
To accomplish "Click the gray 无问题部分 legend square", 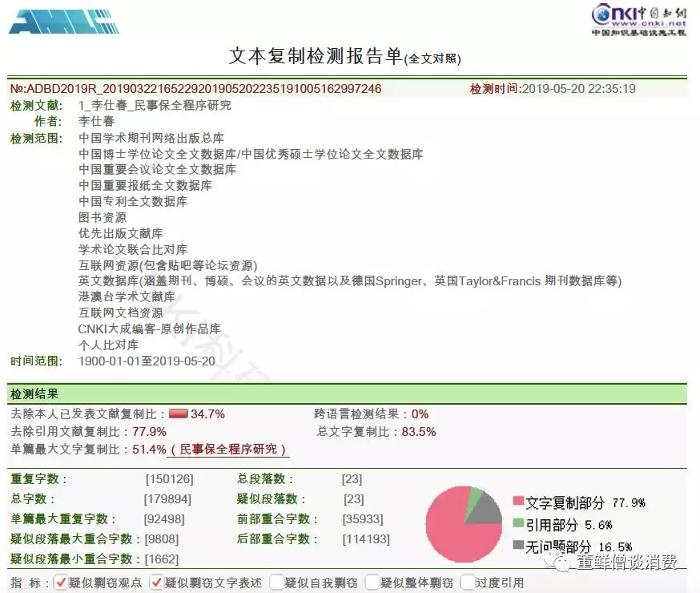I will tap(517, 546).
